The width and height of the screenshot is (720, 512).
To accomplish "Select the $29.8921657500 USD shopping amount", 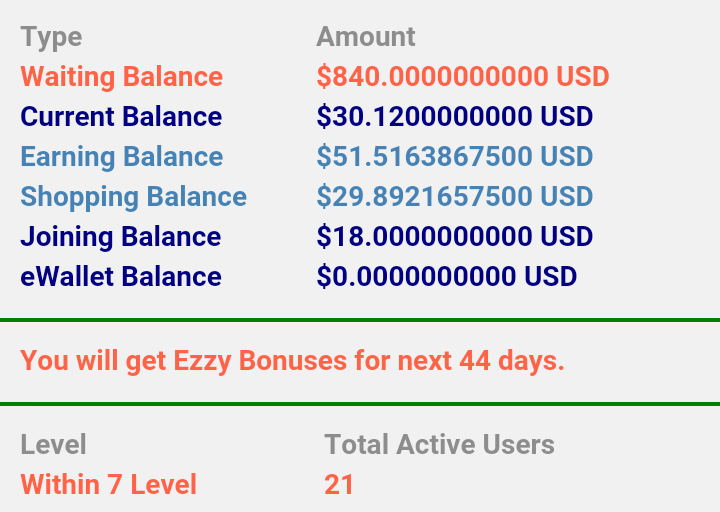I will tap(454, 197).
